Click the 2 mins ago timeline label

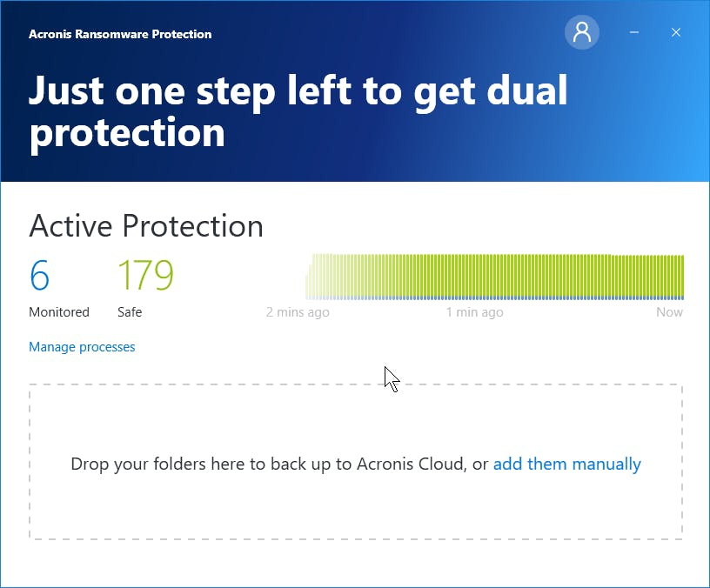298,311
